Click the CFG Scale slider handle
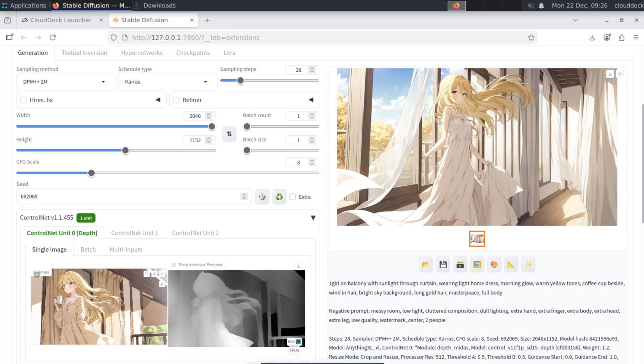 tap(91, 173)
